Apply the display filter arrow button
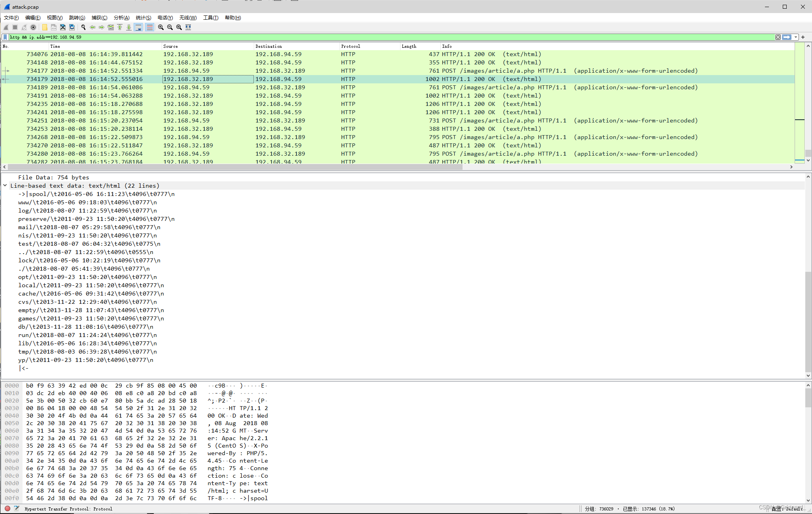Image resolution: width=812 pixels, height=514 pixels. (787, 37)
